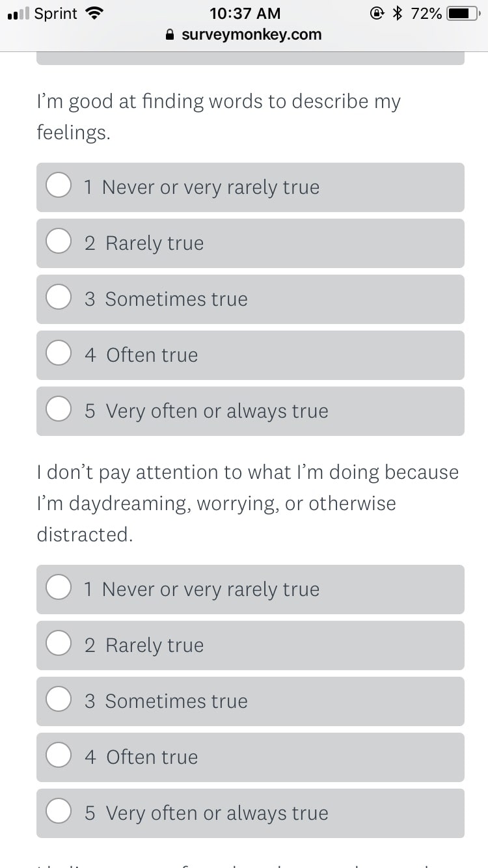Pick "4 Often true" for describing feelings

click(59, 355)
